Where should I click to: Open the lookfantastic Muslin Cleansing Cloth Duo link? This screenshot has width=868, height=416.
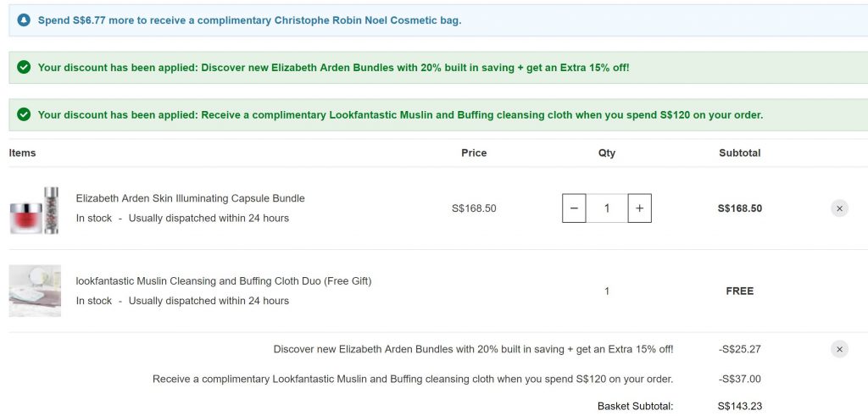coord(224,280)
